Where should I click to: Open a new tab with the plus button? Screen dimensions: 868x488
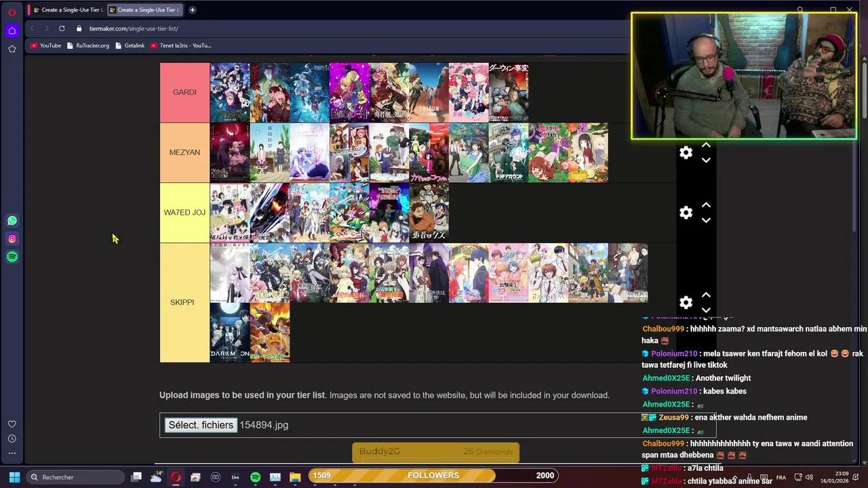[193, 9]
